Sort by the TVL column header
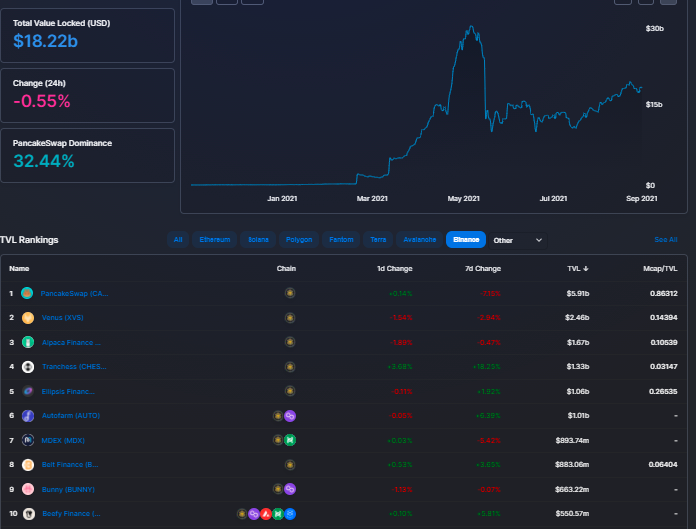Viewport: 696px width, 529px height. (x=577, y=268)
